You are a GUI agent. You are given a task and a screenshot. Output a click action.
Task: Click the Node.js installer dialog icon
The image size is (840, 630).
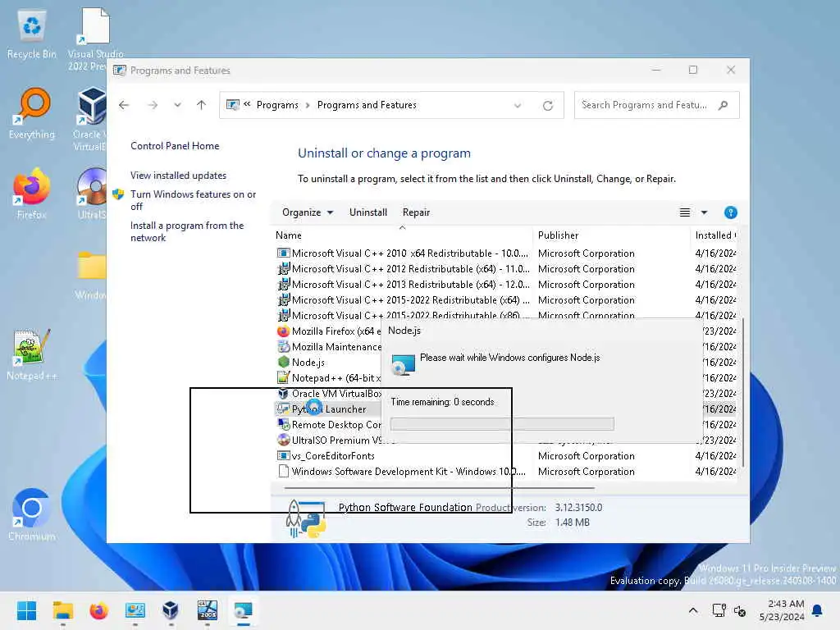click(404, 364)
